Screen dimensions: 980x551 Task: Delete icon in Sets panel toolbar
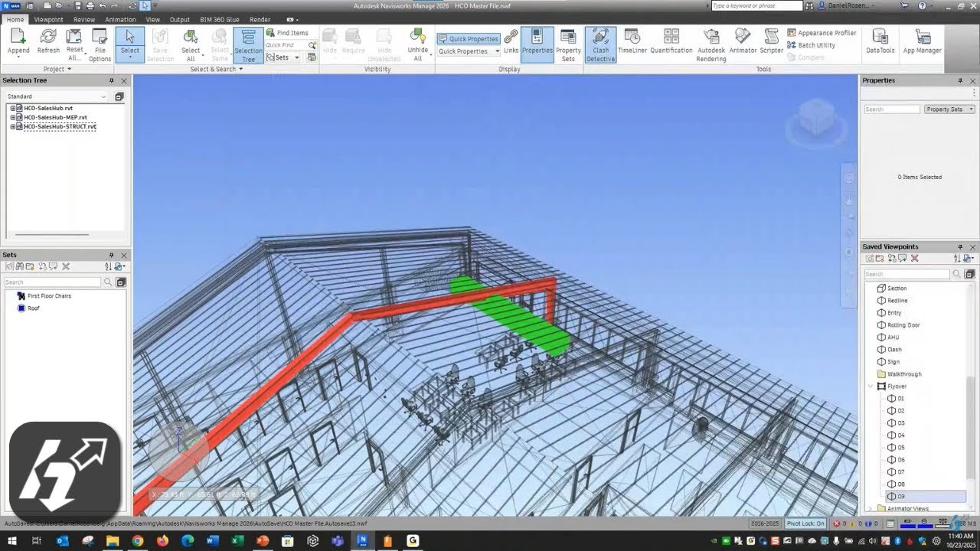(x=66, y=266)
